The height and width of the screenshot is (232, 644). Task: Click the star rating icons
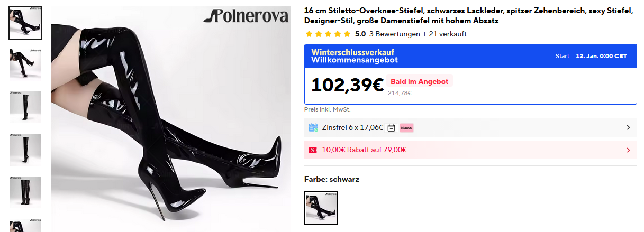[328, 34]
